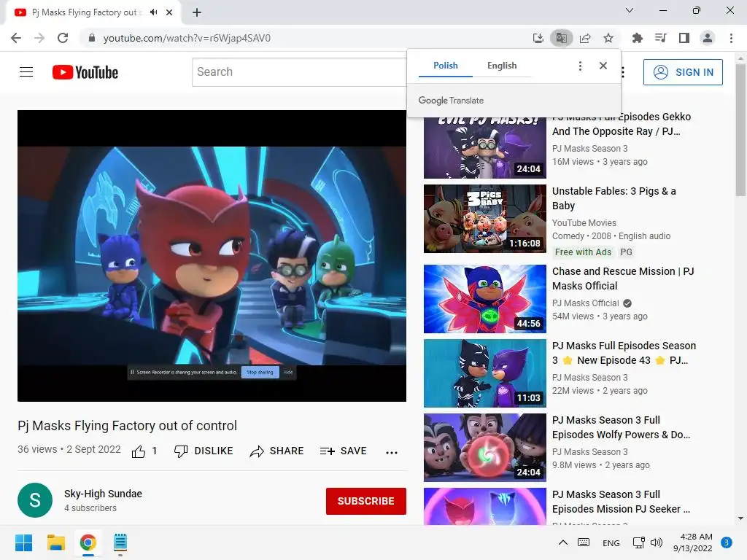Open the touch keyboard tray icon

[583, 542]
